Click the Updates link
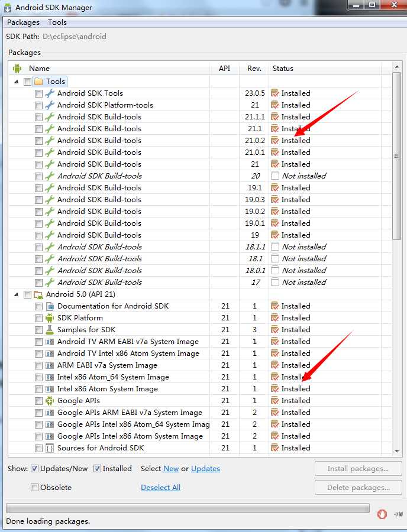Image resolution: width=407 pixels, height=532 pixels. [205, 469]
